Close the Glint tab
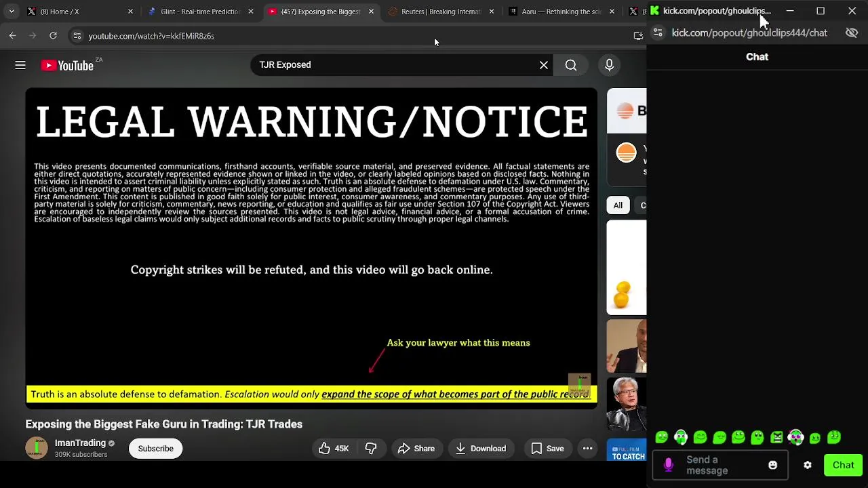Viewport: 868px width, 488px height. click(x=251, y=12)
